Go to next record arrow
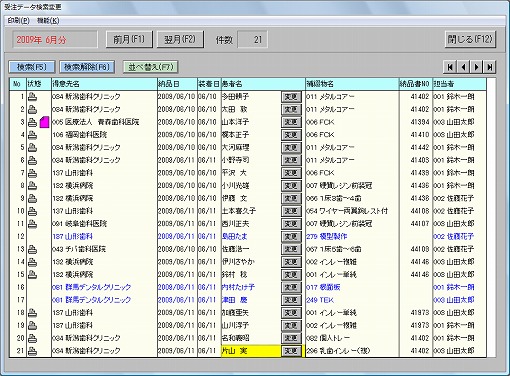Viewport: 510px width, 376px height. click(477, 67)
